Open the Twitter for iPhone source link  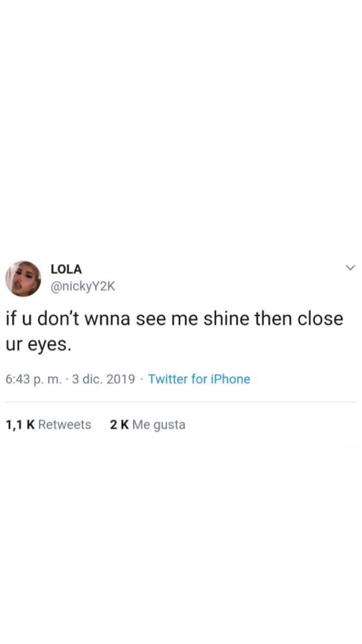(199, 379)
